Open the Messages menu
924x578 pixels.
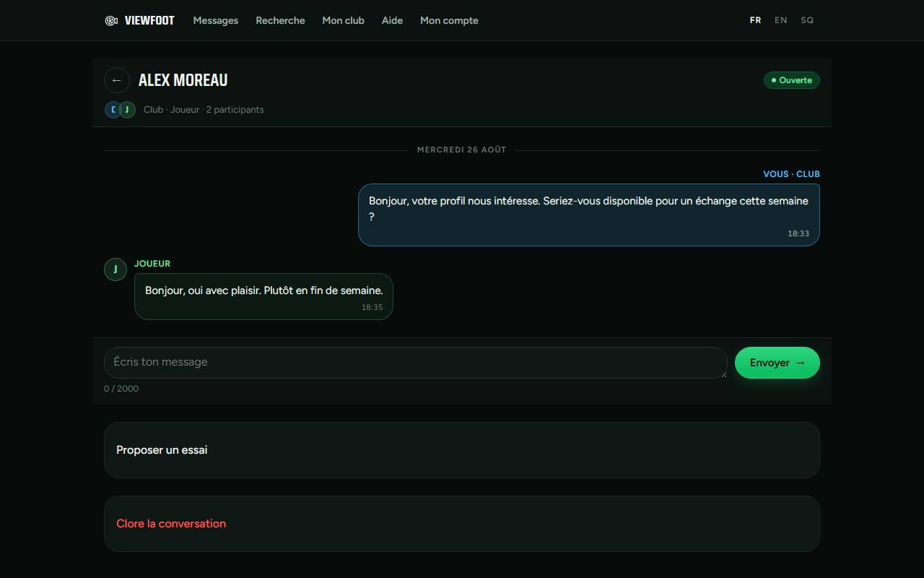tap(216, 20)
